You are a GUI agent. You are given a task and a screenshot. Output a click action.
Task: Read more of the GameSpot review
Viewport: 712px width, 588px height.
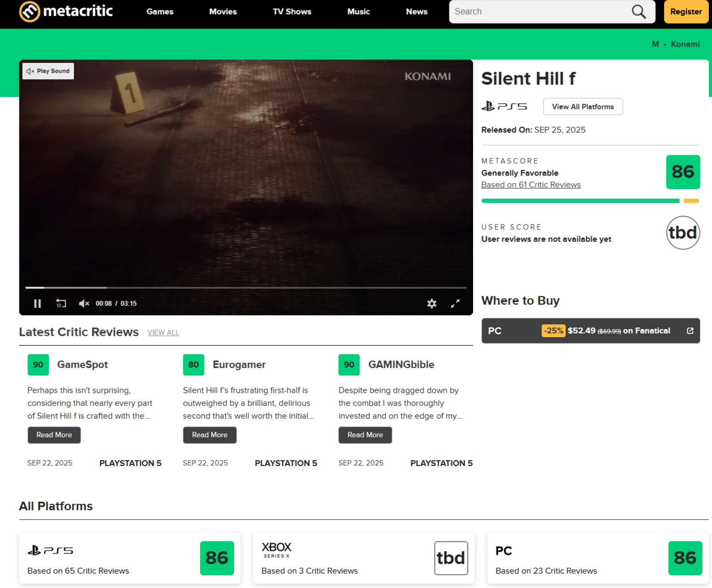pyautogui.click(x=54, y=435)
